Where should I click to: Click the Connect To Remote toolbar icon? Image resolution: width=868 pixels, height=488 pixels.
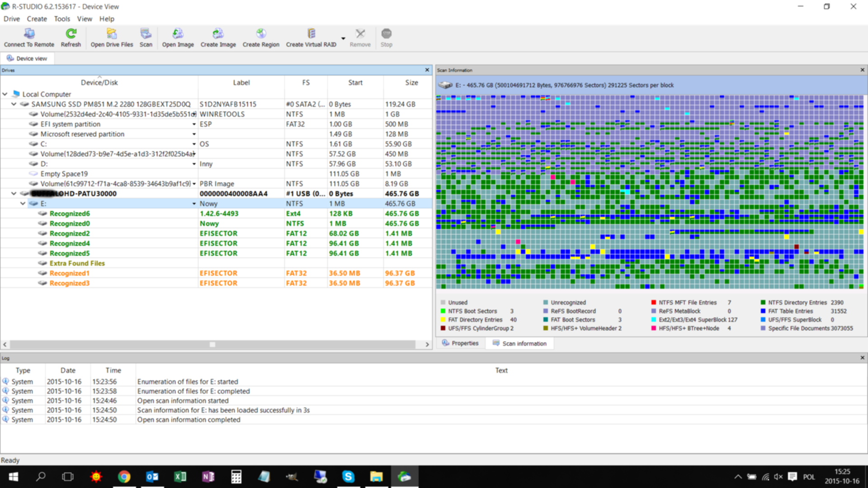point(29,38)
